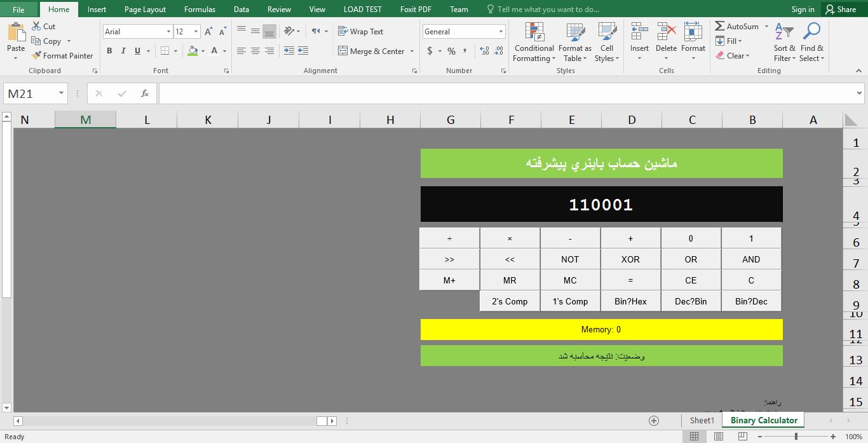868x443 pixels.
Task: Click the AutoSum sigma icon
Action: (x=720, y=26)
